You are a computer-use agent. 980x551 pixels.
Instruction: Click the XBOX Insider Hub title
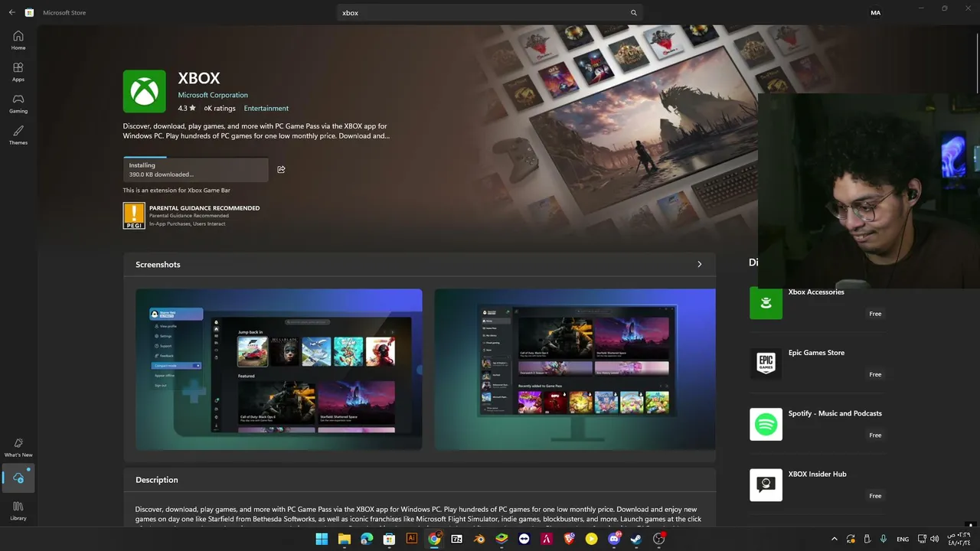click(x=818, y=474)
